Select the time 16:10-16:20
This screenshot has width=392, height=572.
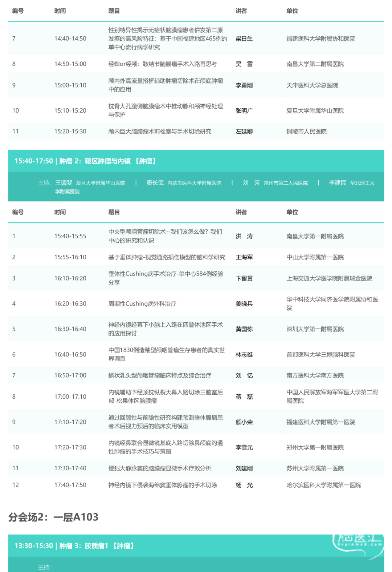pyautogui.click(x=70, y=278)
